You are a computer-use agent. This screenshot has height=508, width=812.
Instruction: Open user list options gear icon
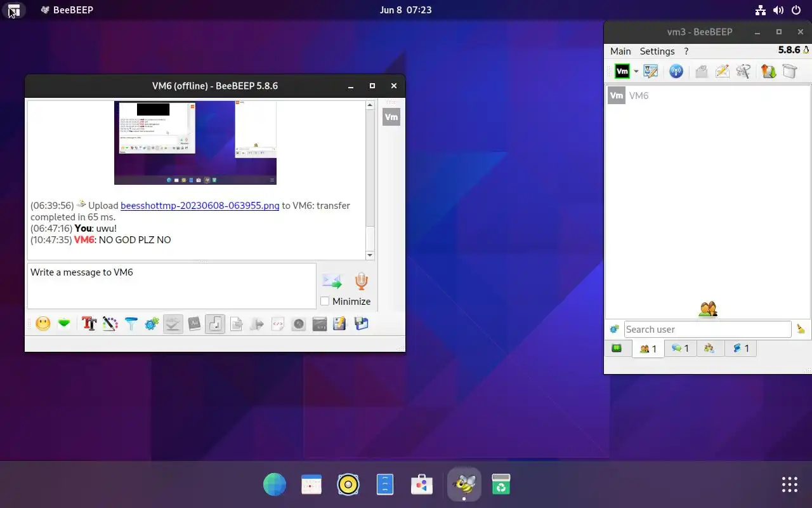click(614, 329)
